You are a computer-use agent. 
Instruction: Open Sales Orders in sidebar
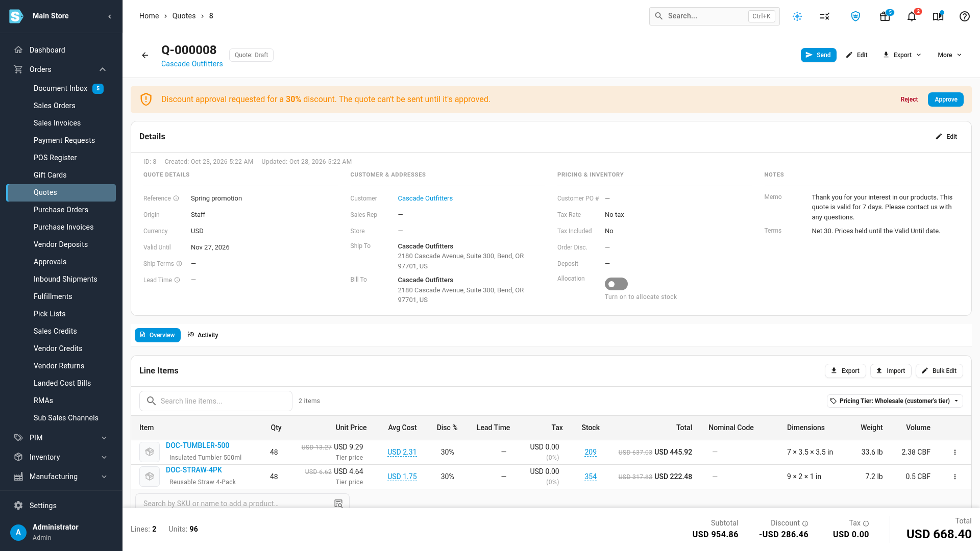point(55,106)
